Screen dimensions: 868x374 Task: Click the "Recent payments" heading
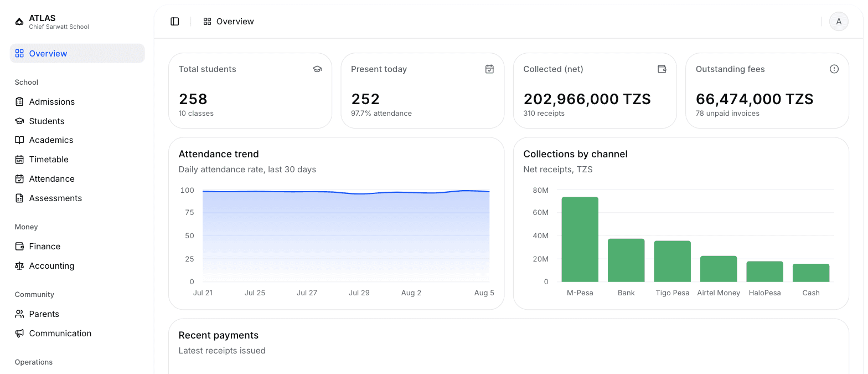[219, 335]
